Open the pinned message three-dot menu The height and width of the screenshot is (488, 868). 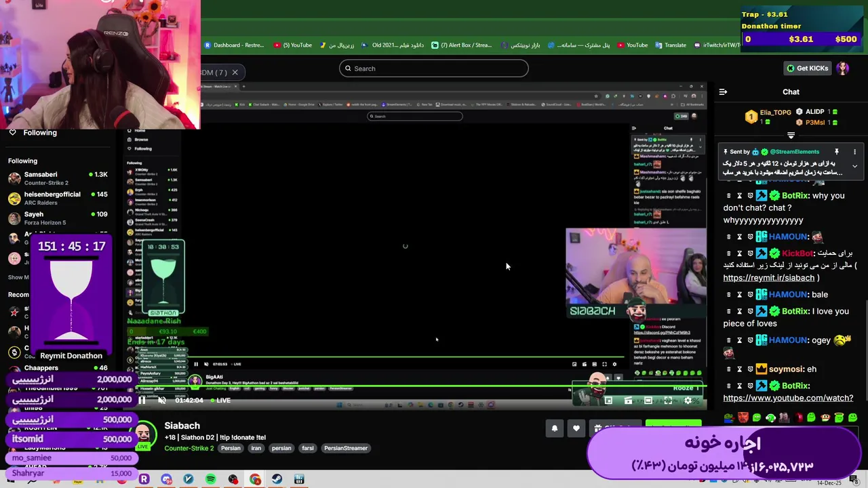coord(854,152)
